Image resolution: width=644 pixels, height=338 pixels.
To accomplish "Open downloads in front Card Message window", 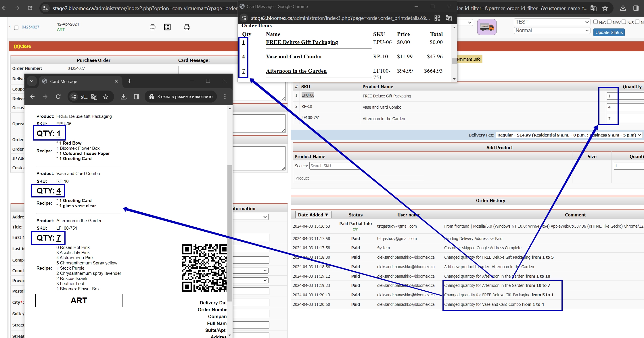I will (x=124, y=97).
